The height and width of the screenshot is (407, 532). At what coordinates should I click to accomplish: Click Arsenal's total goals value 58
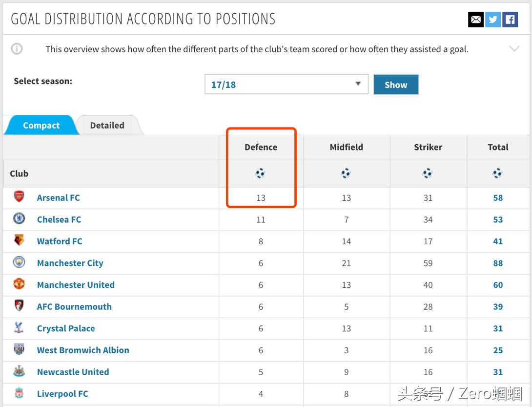498,197
